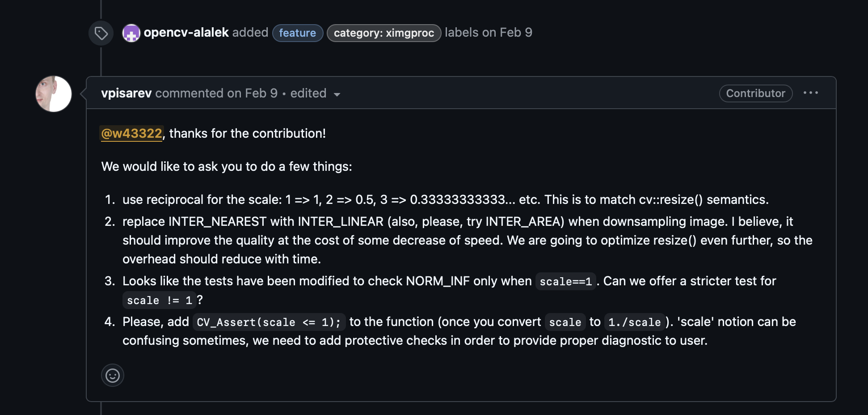Click the scale==1 code snippet

coord(565,281)
